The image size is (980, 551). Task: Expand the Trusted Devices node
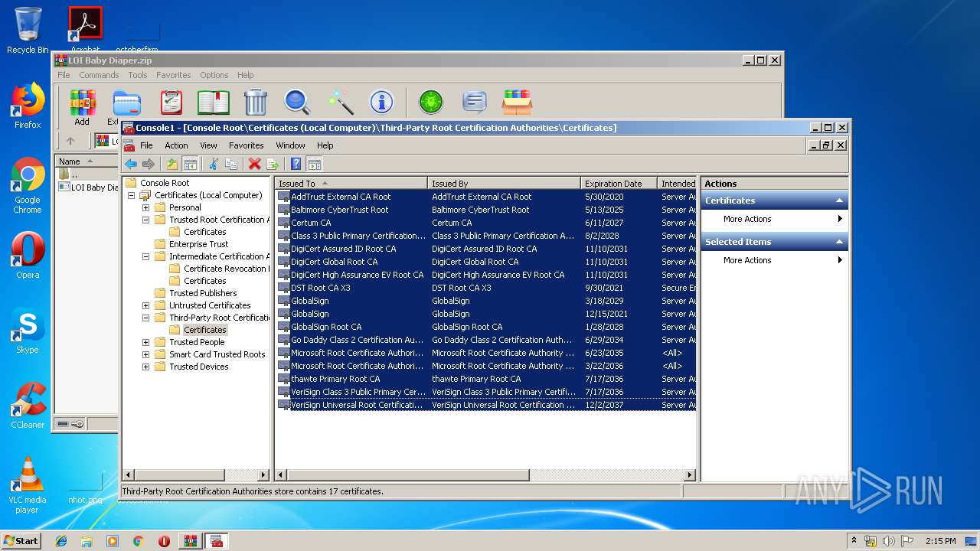coord(145,367)
